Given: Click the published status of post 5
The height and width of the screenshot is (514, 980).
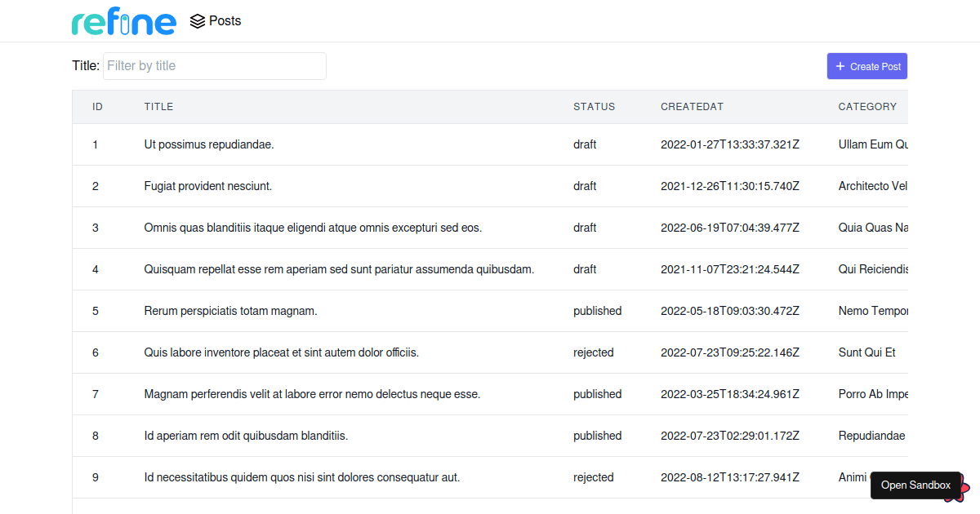Looking at the screenshot, I should 597,311.
